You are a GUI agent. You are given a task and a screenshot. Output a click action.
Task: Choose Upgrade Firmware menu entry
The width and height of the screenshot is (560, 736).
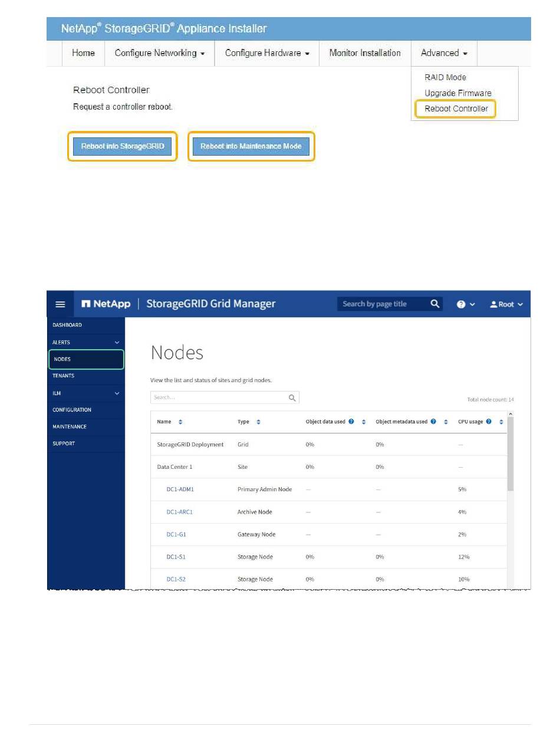point(458,93)
